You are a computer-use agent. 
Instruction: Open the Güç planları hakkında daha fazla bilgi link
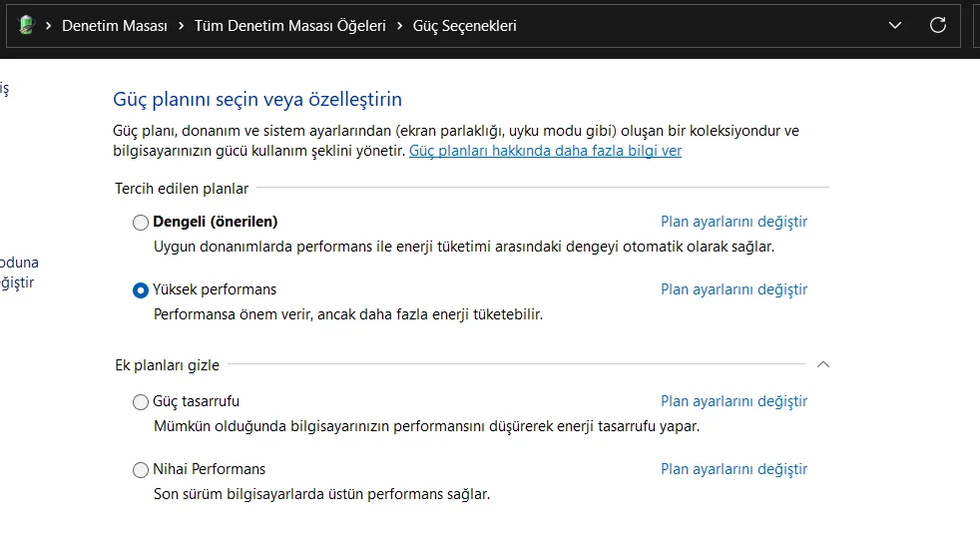point(545,151)
